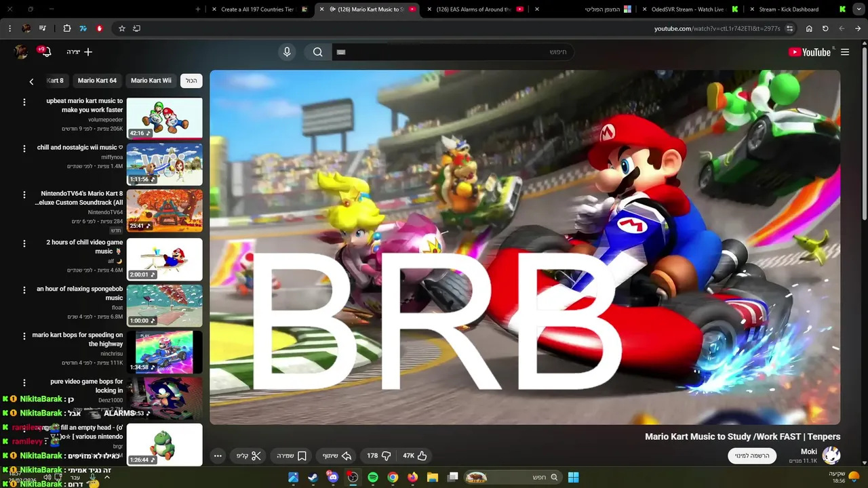Open Spotify from the taskbar

(373, 477)
